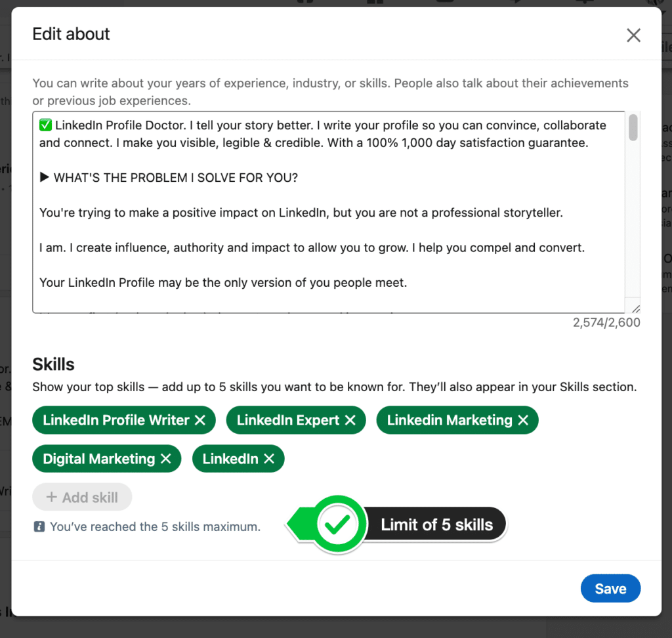Select the LinkedIn Profile Writer chip label
The height and width of the screenshot is (638, 672).
(115, 420)
